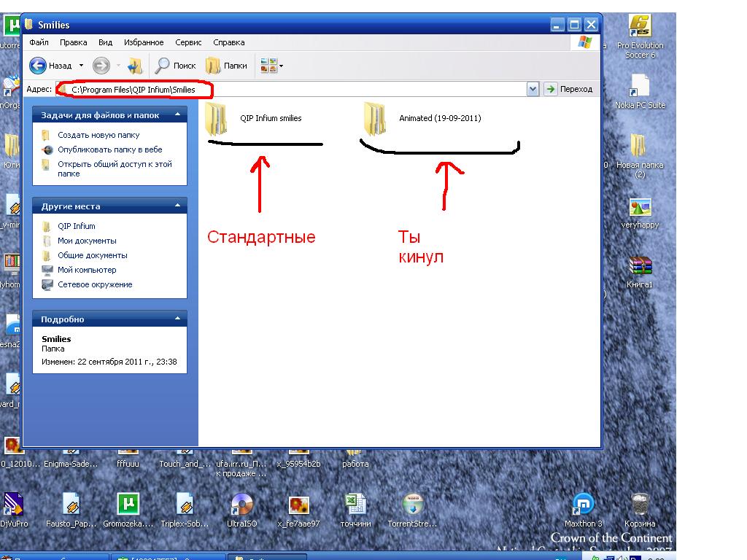Image resolution: width=747 pixels, height=560 pixels.
Task: Open the Сервис menu
Action: (188, 42)
